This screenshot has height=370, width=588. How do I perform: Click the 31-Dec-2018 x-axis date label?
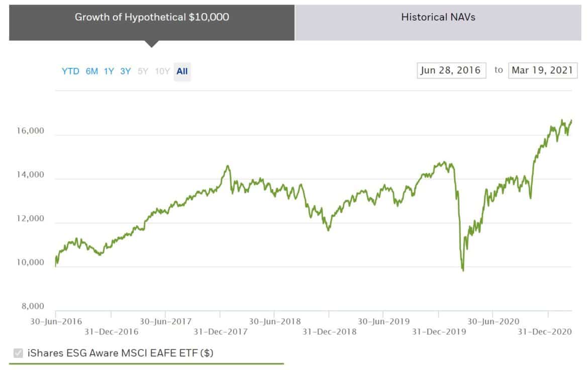(329, 332)
